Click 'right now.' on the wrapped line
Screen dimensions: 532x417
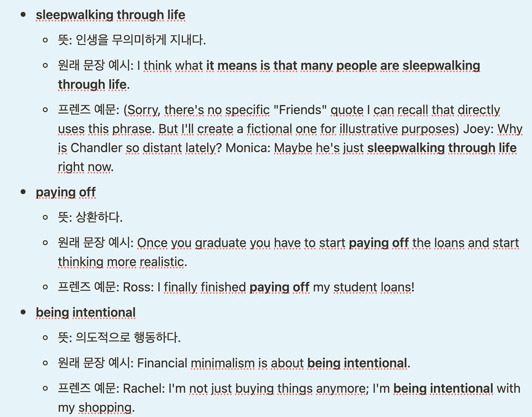(86, 167)
